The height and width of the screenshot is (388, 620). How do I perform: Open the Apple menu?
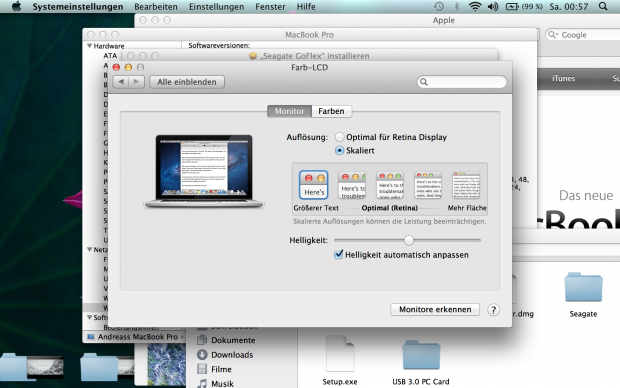tap(16, 6)
